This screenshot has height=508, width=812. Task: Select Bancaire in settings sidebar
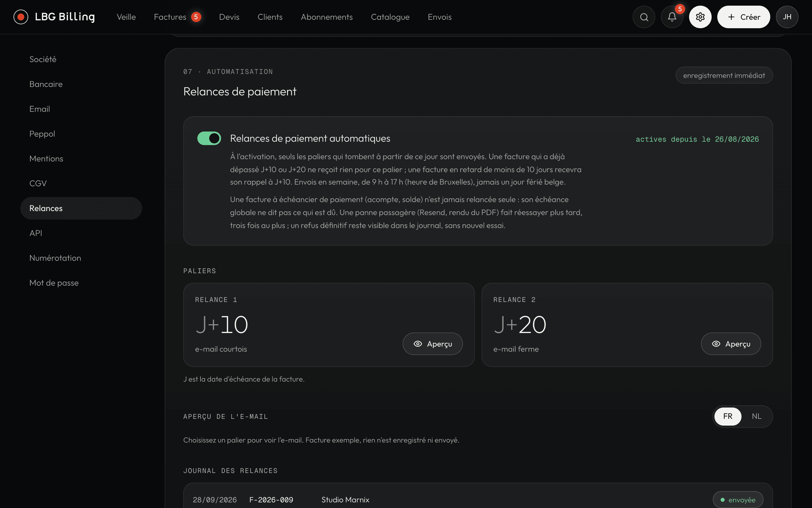point(81,84)
